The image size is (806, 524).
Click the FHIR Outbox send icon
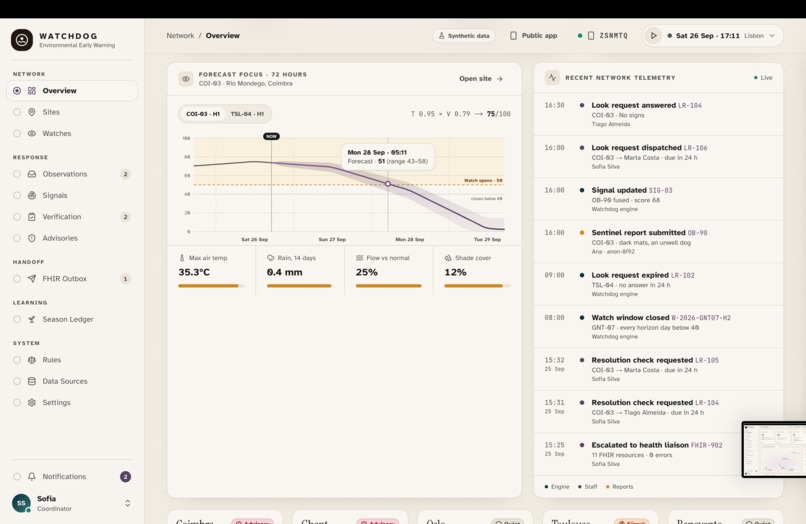click(x=32, y=279)
